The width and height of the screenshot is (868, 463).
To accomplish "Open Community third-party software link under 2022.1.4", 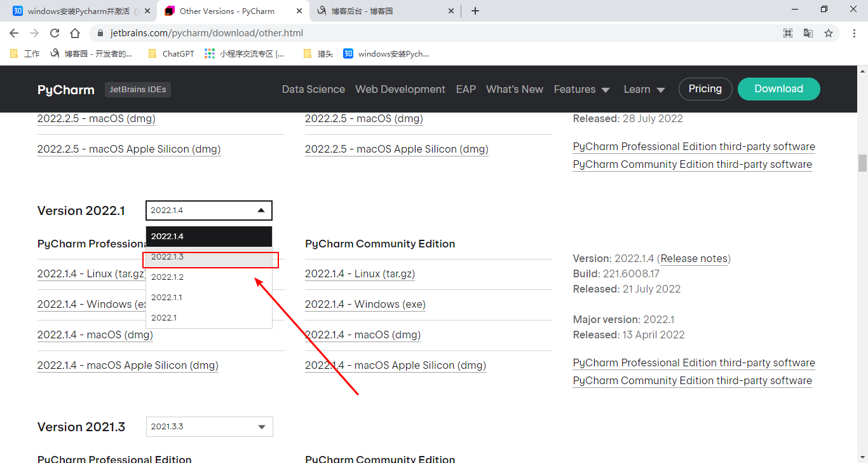I will coord(693,381).
